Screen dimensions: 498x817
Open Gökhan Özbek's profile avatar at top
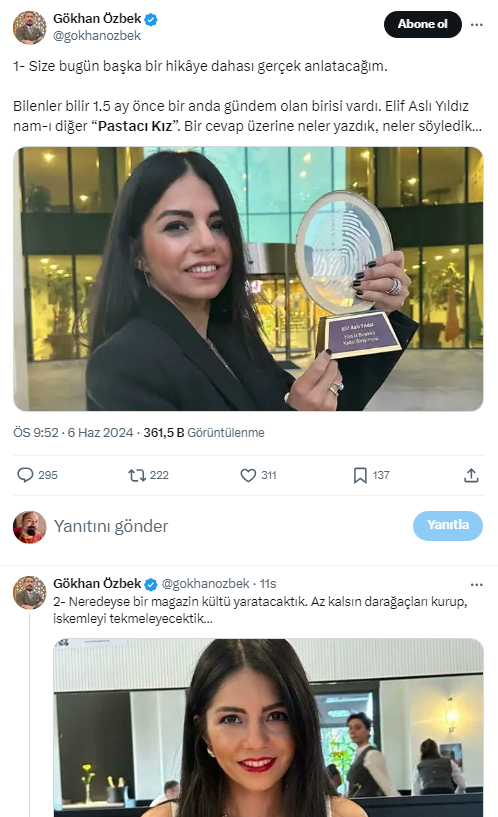pos(29,27)
